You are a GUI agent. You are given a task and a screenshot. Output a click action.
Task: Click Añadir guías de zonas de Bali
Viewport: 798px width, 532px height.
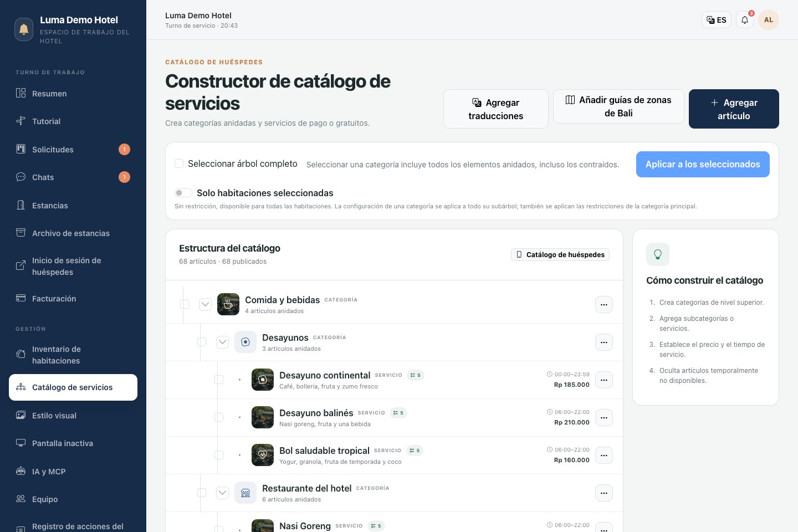point(618,106)
